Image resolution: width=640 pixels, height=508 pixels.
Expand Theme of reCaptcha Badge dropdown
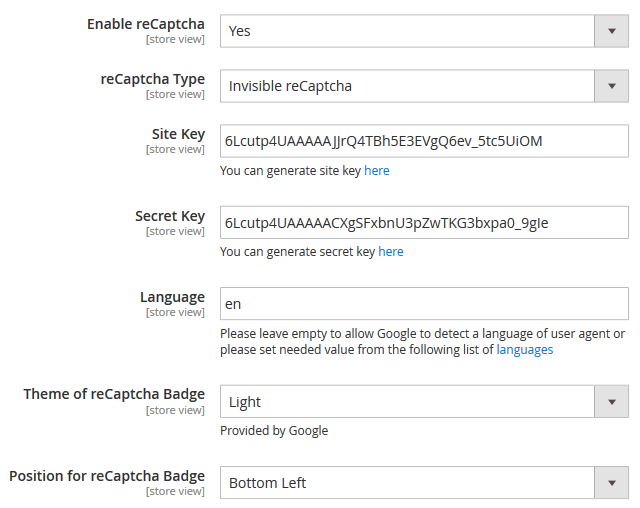[x=424, y=402]
